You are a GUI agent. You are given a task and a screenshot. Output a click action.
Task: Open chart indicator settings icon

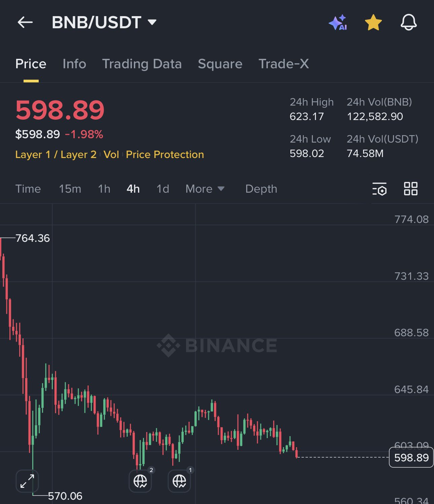click(x=379, y=189)
